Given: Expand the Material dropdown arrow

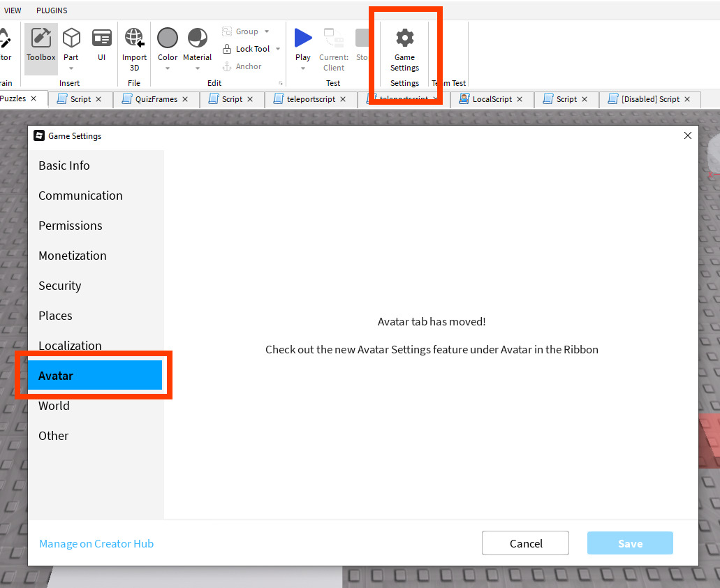Looking at the screenshot, I should pos(198,68).
